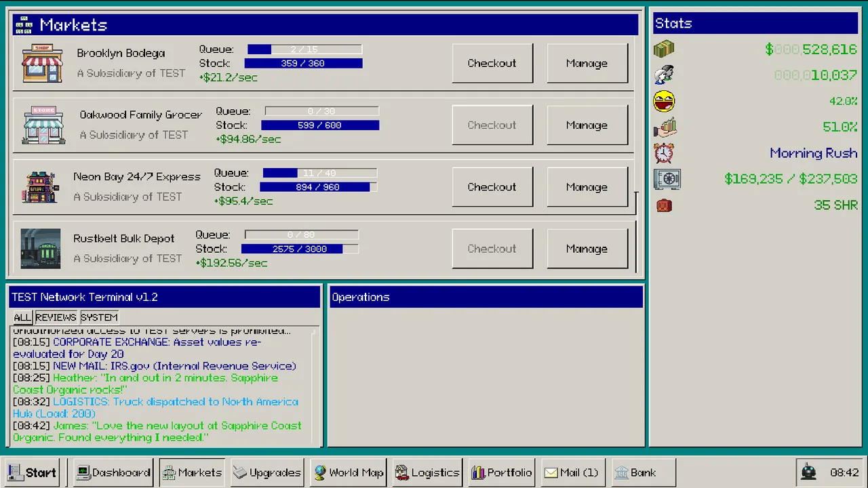Viewport: 868px width, 488px height.
Task: Click Checkout for Neon Bay 24/7 Express
Action: coord(492,187)
